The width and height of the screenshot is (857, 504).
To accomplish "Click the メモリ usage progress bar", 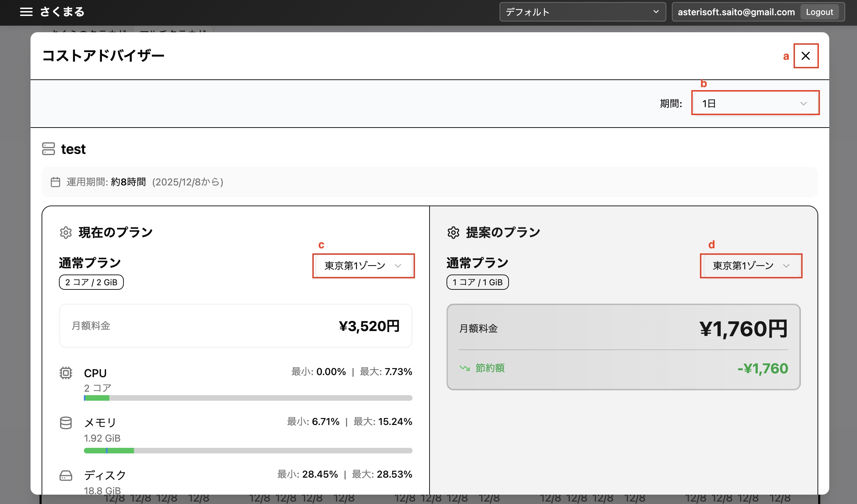I will point(248,451).
